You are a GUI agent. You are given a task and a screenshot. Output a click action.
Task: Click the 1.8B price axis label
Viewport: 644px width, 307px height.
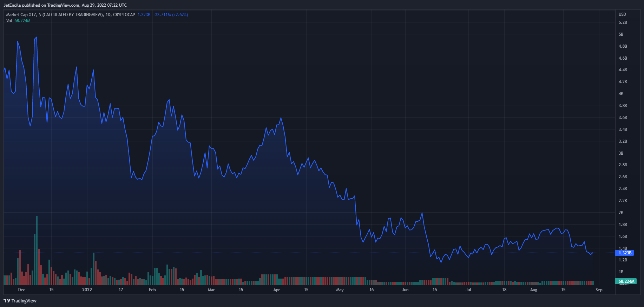click(x=623, y=225)
